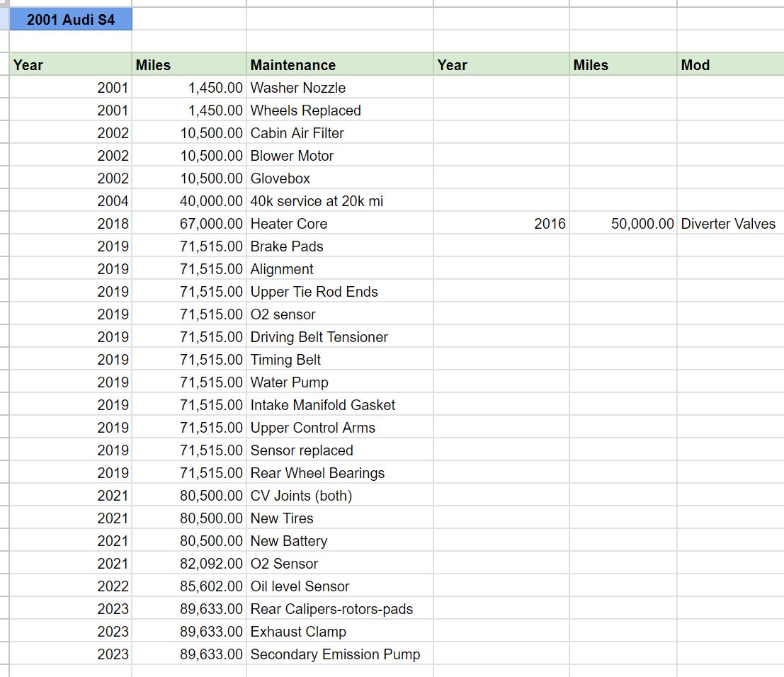
Task: Select the Diverter Valves mod cell
Action: pos(730,224)
